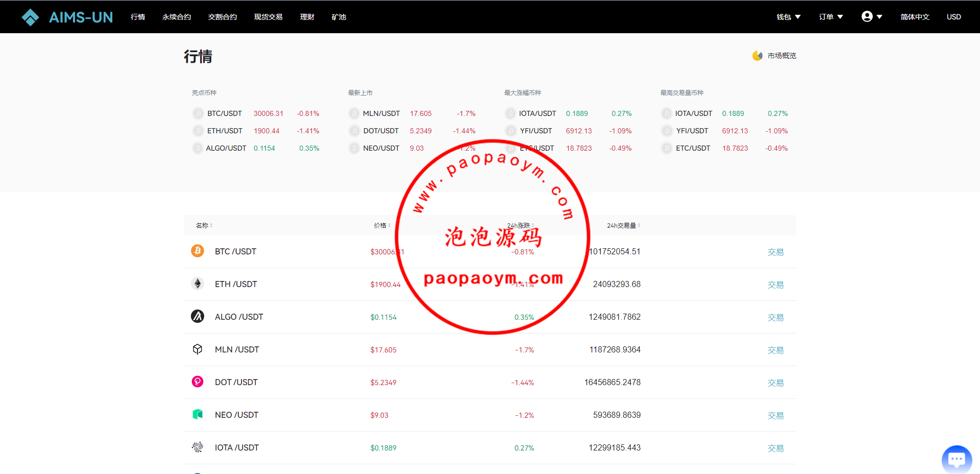Click the pink DOT coin icon
This screenshot has height=474, width=980.
point(198,382)
